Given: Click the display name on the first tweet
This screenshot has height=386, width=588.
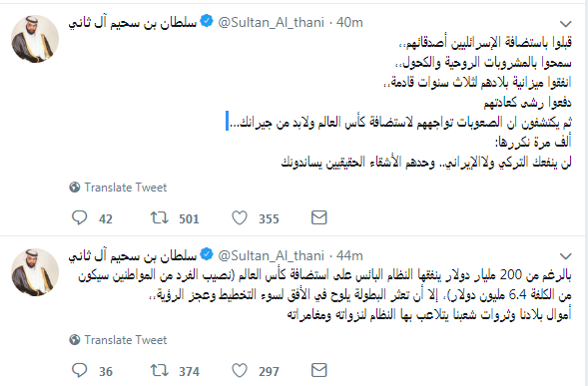Looking at the screenshot, I should tap(133, 23).
